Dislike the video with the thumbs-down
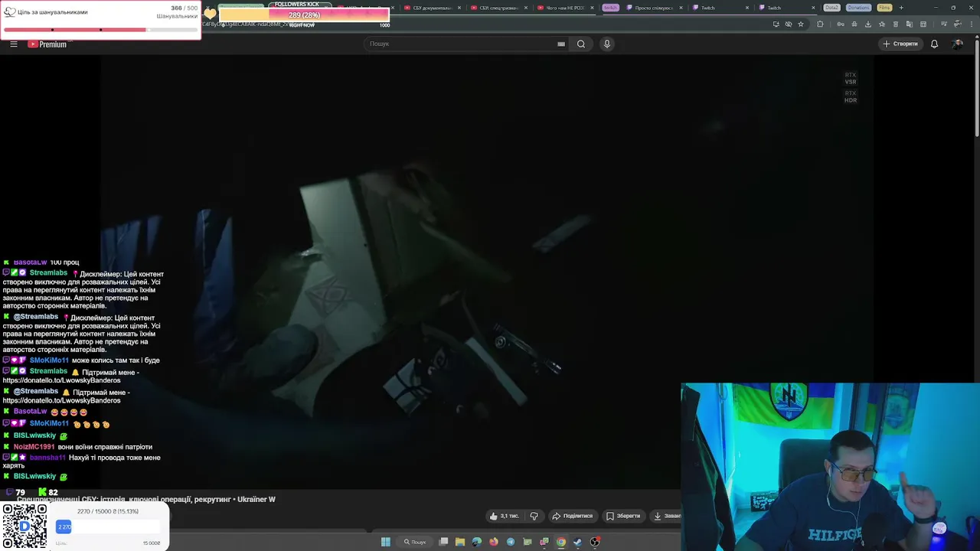The image size is (980, 551). coord(534,516)
